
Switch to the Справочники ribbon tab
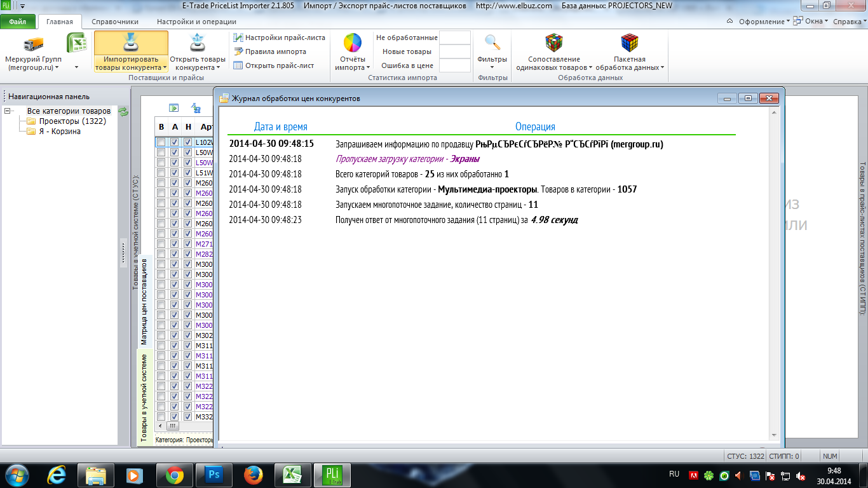point(115,22)
